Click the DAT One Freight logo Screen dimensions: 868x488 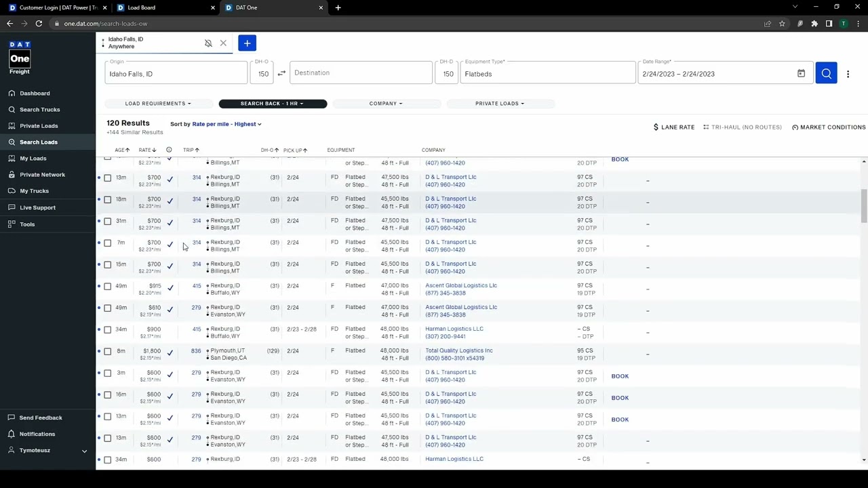pyautogui.click(x=20, y=58)
